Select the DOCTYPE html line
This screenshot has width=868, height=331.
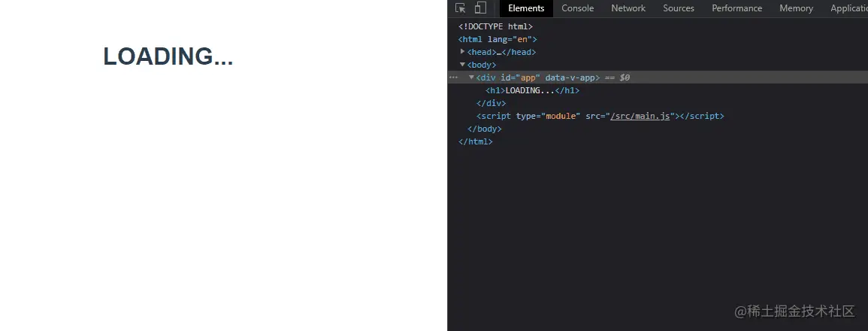coord(495,26)
